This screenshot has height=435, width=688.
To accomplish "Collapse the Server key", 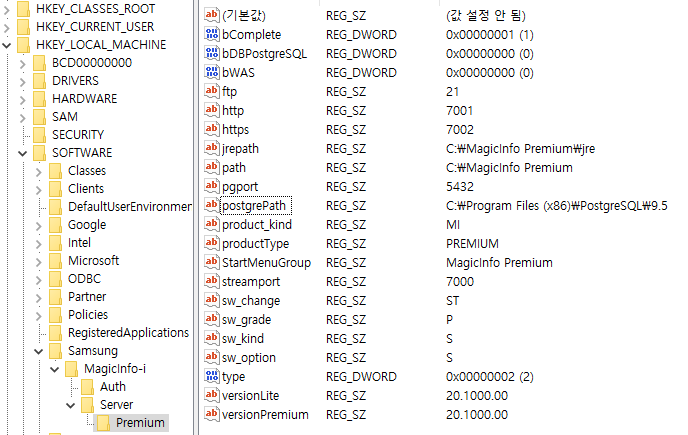I will tap(71, 405).
